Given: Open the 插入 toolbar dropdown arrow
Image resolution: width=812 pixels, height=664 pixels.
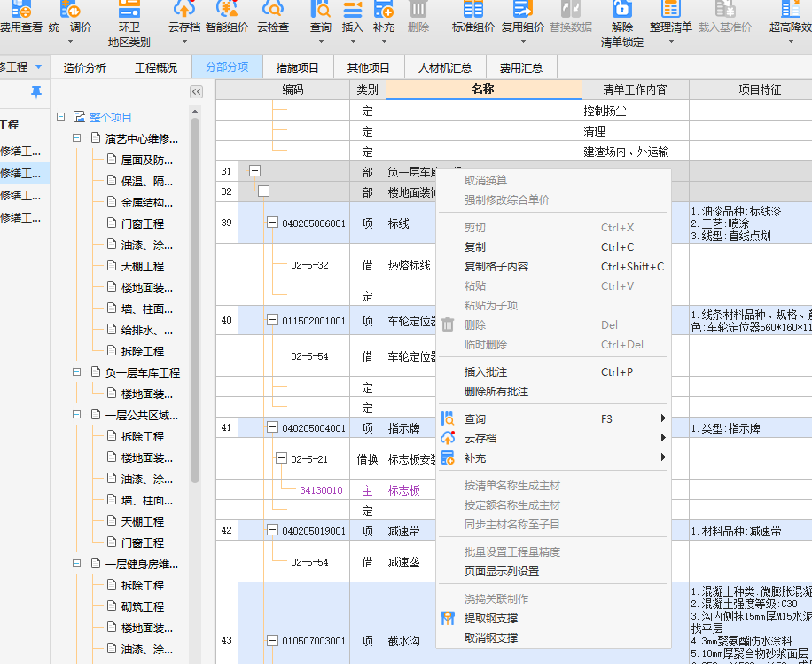Looking at the screenshot, I should click(x=353, y=42).
